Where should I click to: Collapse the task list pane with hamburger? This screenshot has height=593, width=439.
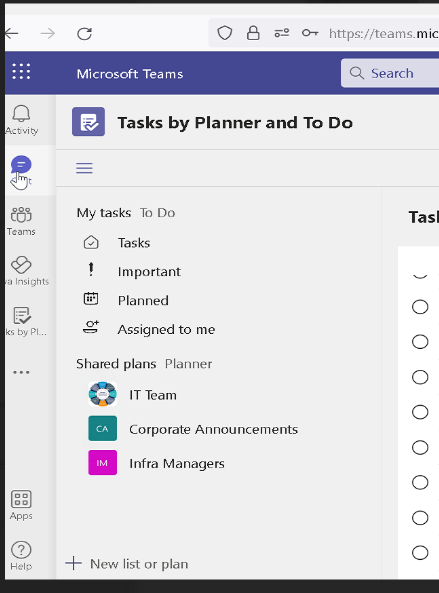84,168
